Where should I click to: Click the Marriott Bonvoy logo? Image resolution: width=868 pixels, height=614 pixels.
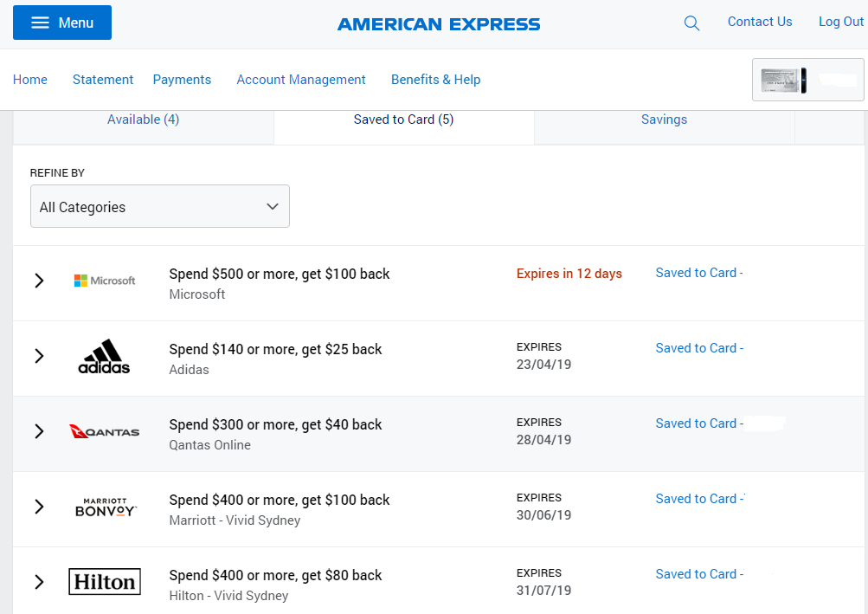[106, 507]
